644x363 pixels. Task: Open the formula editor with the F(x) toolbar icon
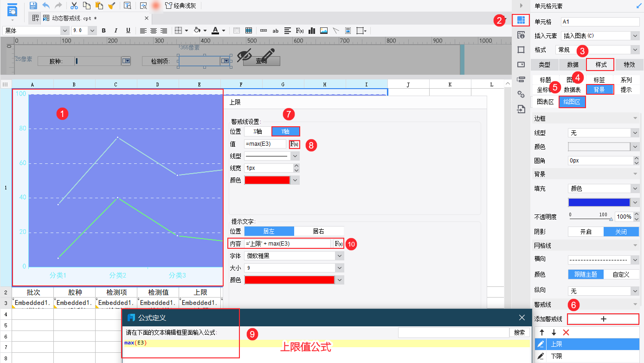tap(300, 30)
